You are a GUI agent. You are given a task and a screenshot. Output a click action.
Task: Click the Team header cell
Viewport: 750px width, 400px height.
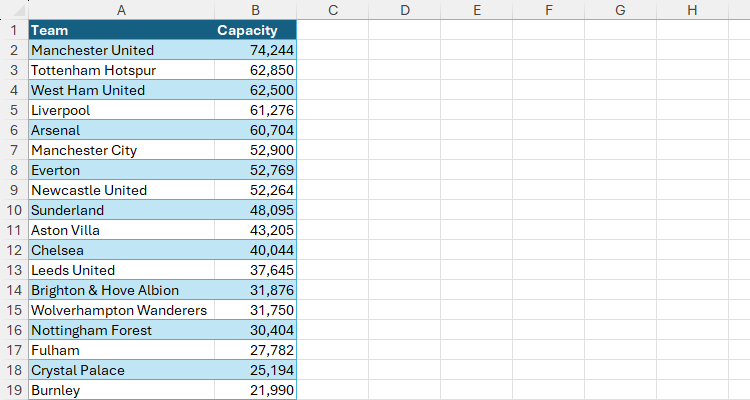121,30
